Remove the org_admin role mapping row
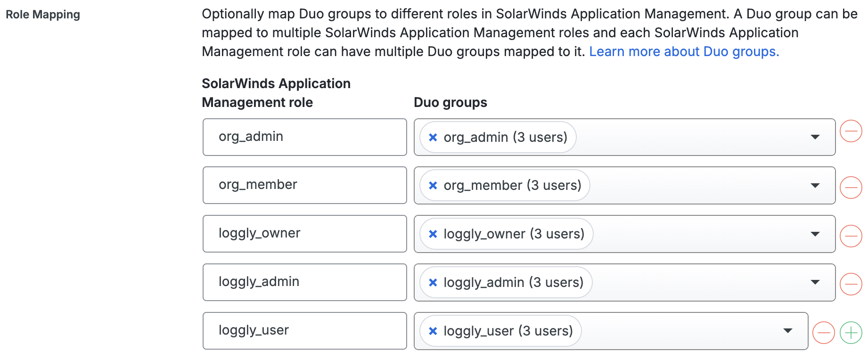This screenshot has height=360, width=868. (x=851, y=131)
